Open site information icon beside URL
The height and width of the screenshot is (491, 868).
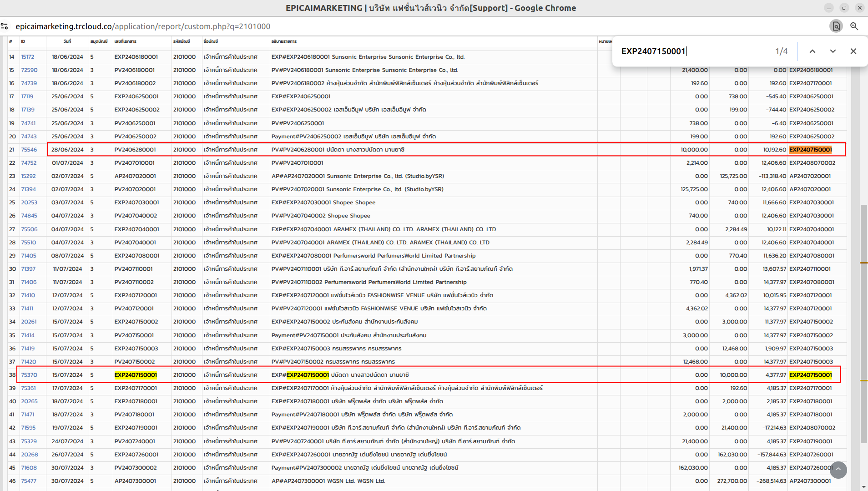5,26
